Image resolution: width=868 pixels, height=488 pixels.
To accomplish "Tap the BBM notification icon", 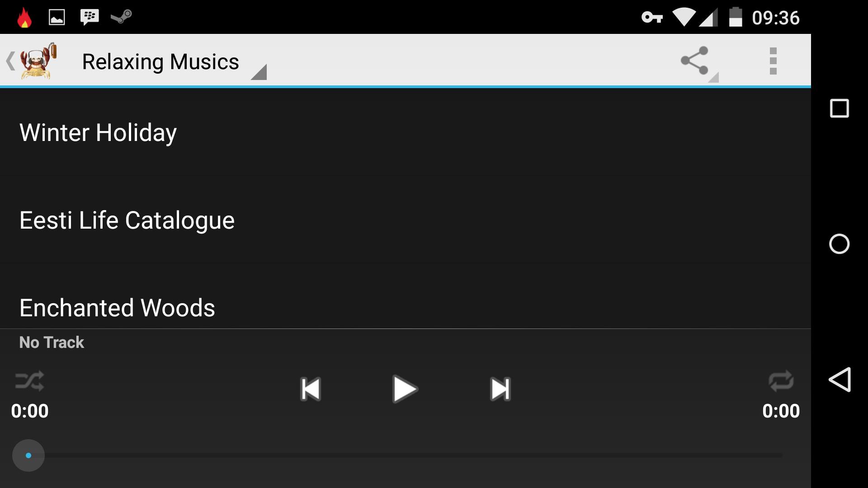I will [x=90, y=17].
